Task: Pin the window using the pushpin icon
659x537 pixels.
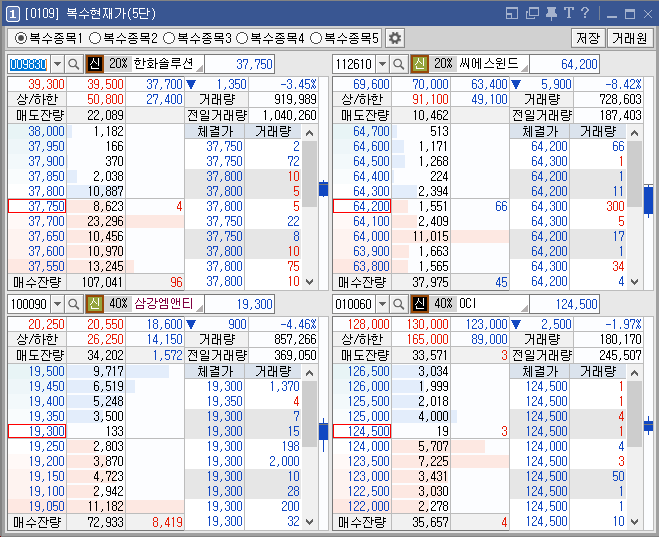Action: click(x=551, y=13)
